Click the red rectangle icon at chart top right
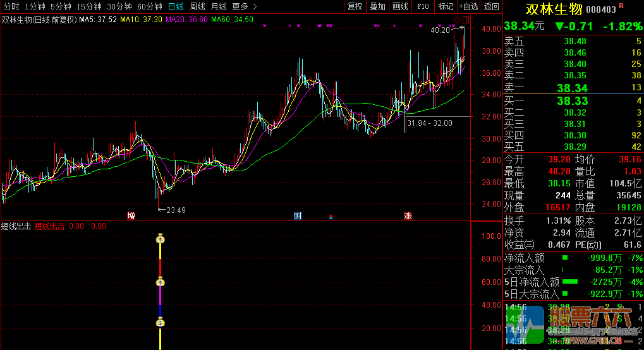 pos(465,20)
